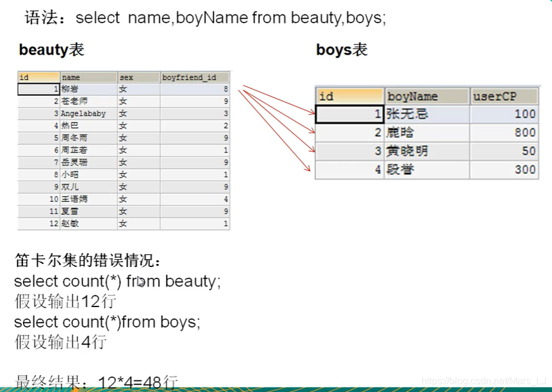This screenshot has width=552, height=392.
Task: Click the 'sex' column header in beauty table
Action: coord(138,78)
